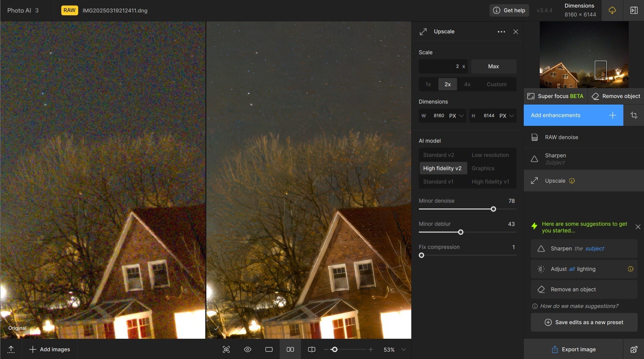Click the Export image button
The height and width of the screenshot is (359, 644).
(x=573, y=349)
